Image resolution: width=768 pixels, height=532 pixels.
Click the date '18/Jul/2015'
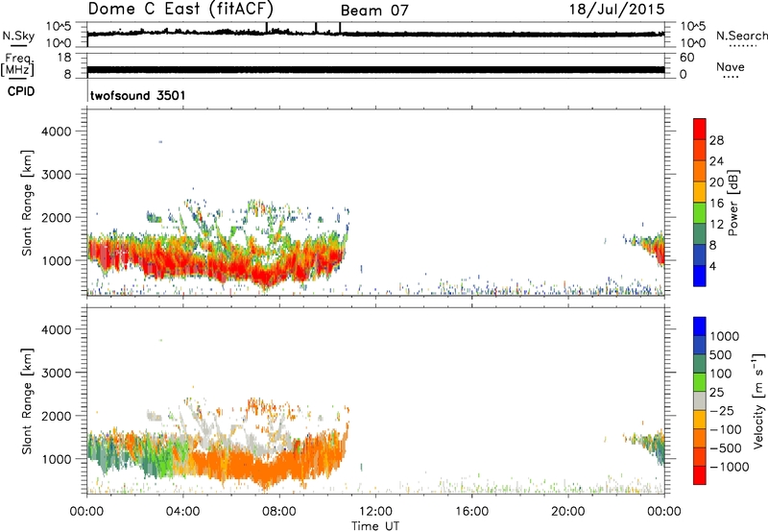[x=616, y=10]
